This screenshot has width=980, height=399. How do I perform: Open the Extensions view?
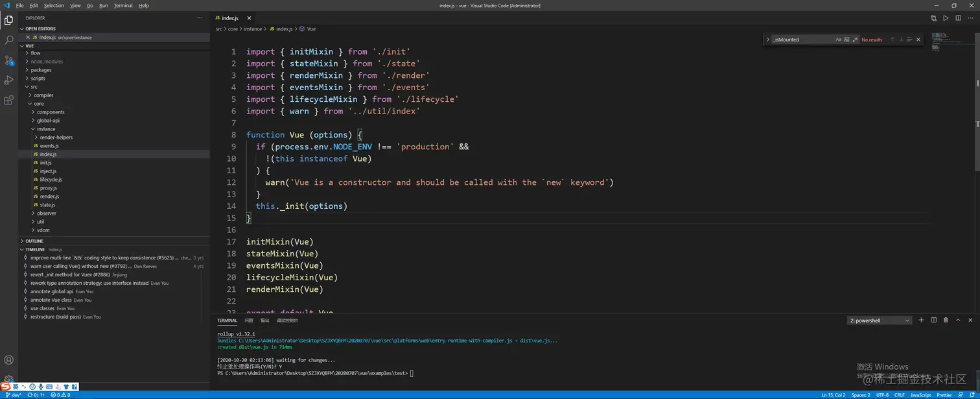pos(9,101)
